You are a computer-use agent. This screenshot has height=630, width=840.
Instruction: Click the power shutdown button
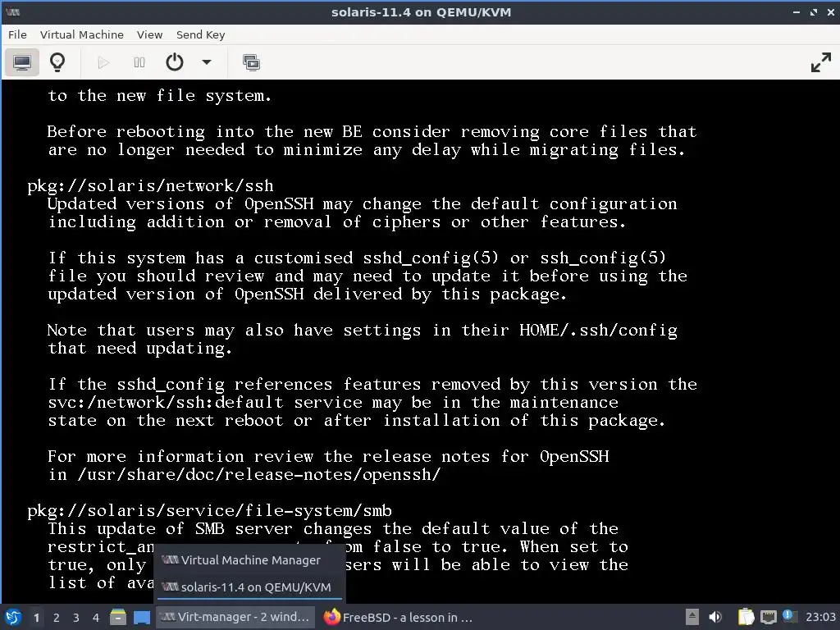175,62
